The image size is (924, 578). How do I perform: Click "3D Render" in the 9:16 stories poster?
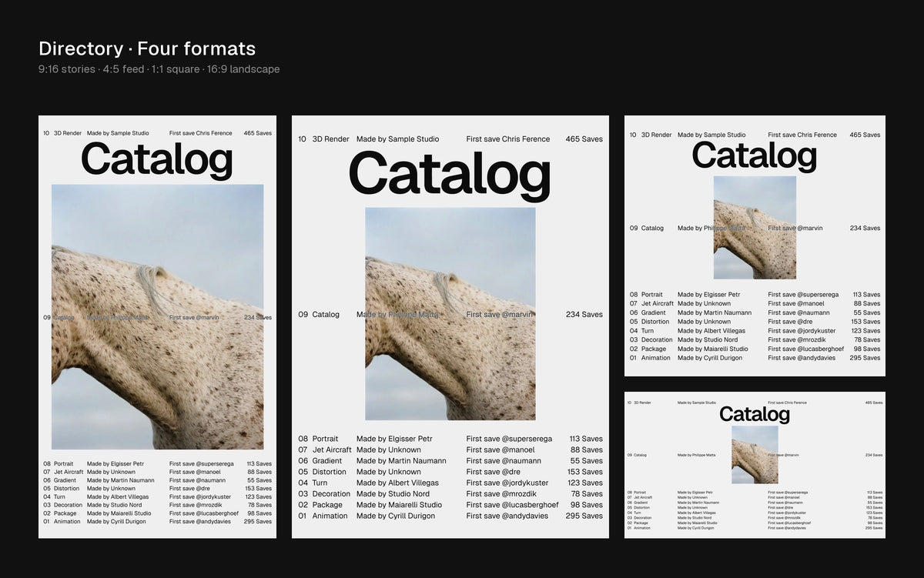coord(68,133)
